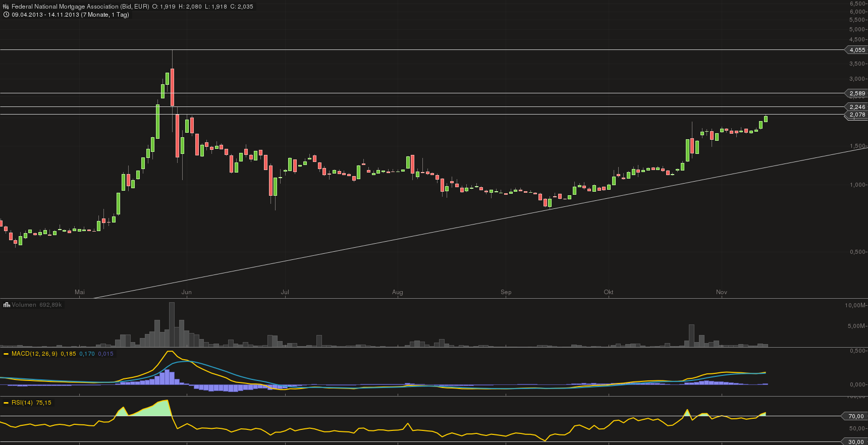The height and width of the screenshot is (445, 868).
Task: Click the close value C: 2,035
Action: (x=242, y=7)
